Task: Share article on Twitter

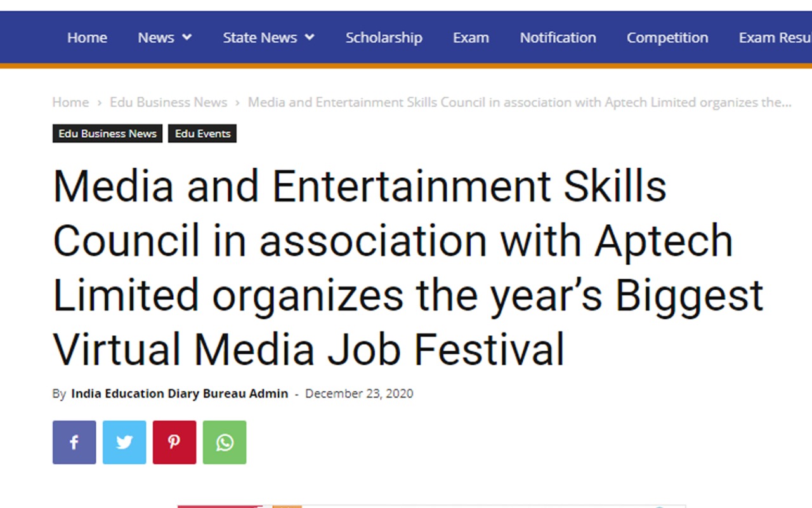Action: pyautogui.click(x=124, y=442)
